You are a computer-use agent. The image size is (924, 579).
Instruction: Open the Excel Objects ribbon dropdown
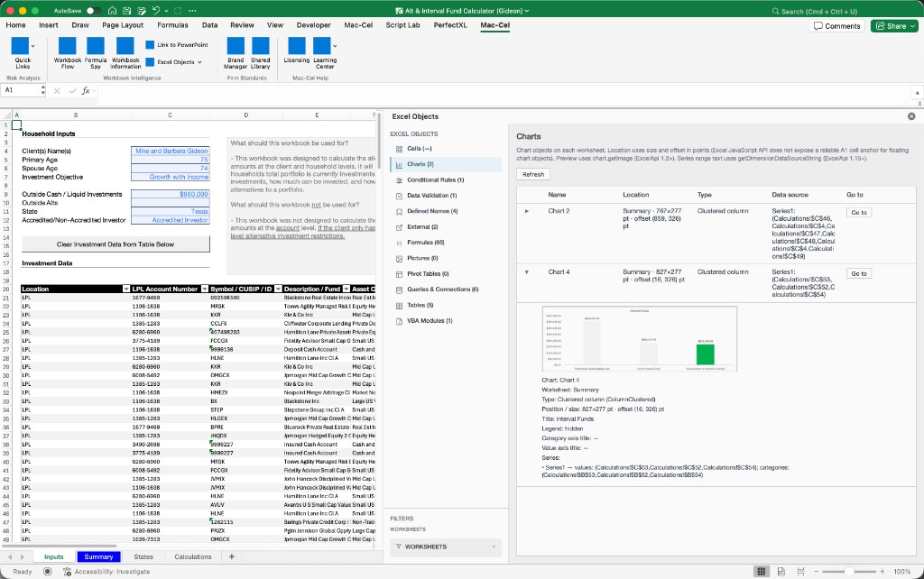click(175, 62)
